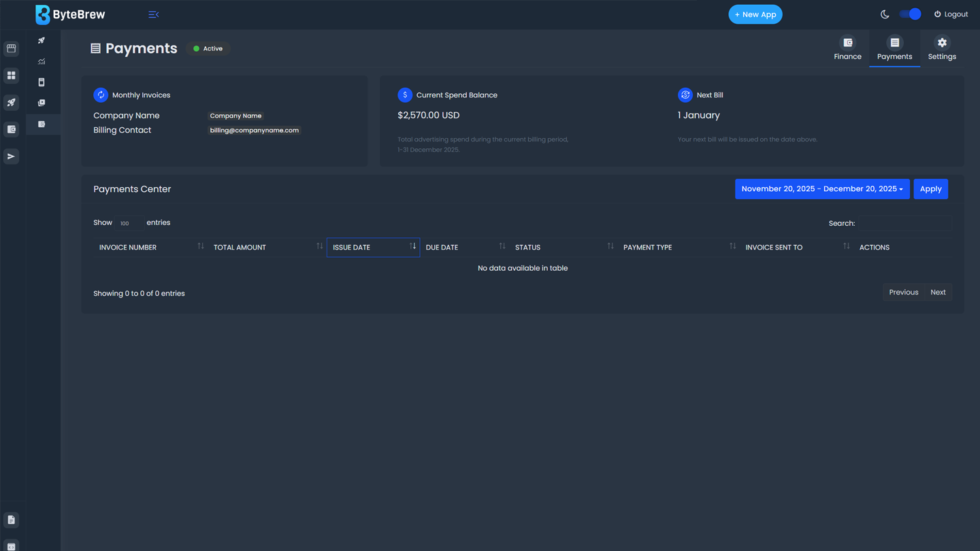
Task: Click the mobile phone icon in sidebar
Action: click(42, 82)
